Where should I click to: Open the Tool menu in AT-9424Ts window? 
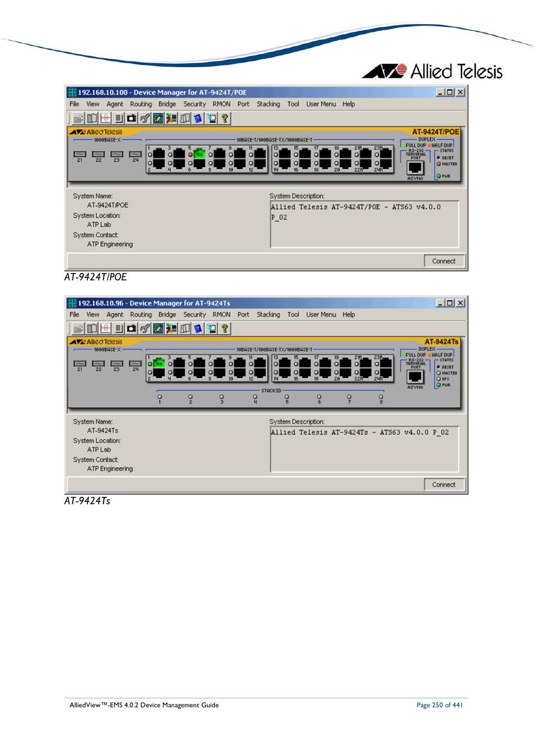(x=293, y=314)
